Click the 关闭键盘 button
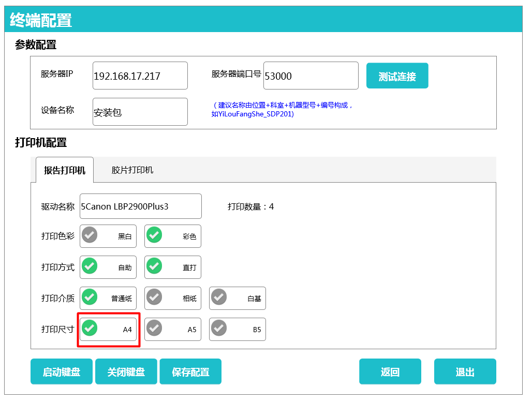The image size is (532, 402). 126,372
